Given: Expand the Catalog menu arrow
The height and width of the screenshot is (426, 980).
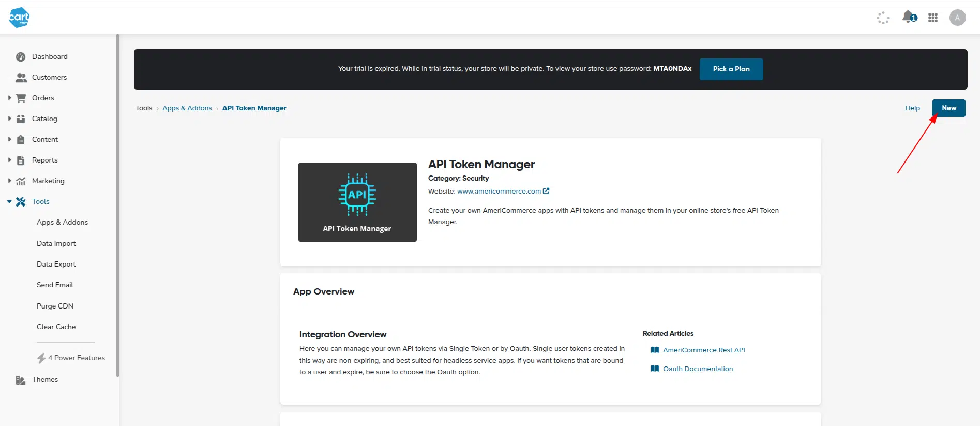Looking at the screenshot, I should pos(9,119).
